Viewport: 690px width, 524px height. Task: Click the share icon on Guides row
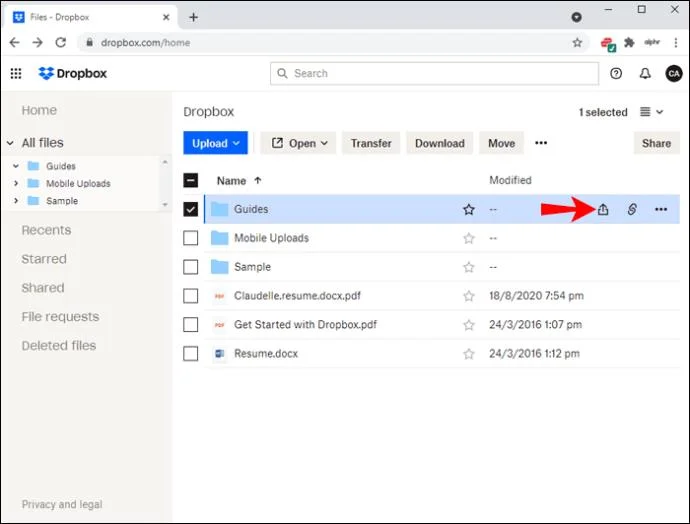(603, 209)
